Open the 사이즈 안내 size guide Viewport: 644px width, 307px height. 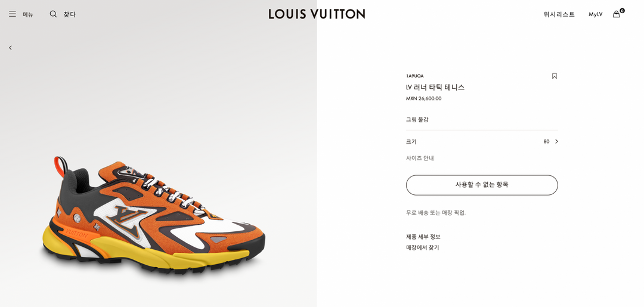(420, 158)
